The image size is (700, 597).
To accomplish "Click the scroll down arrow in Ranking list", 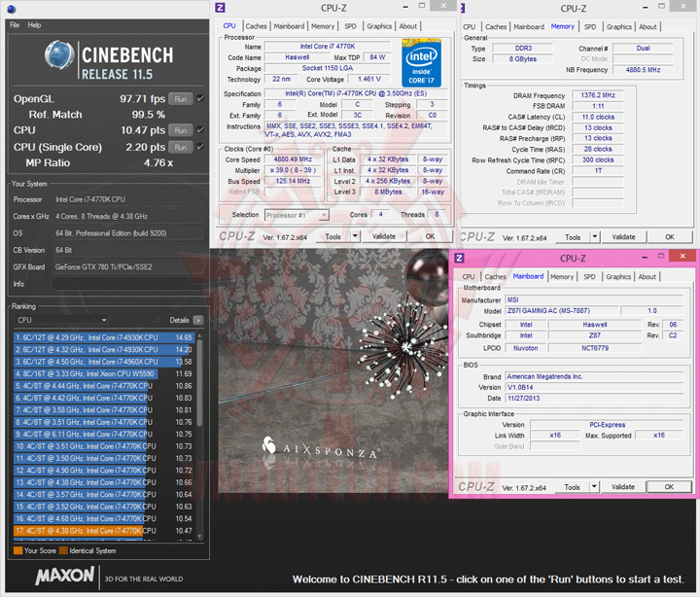I will (x=199, y=537).
